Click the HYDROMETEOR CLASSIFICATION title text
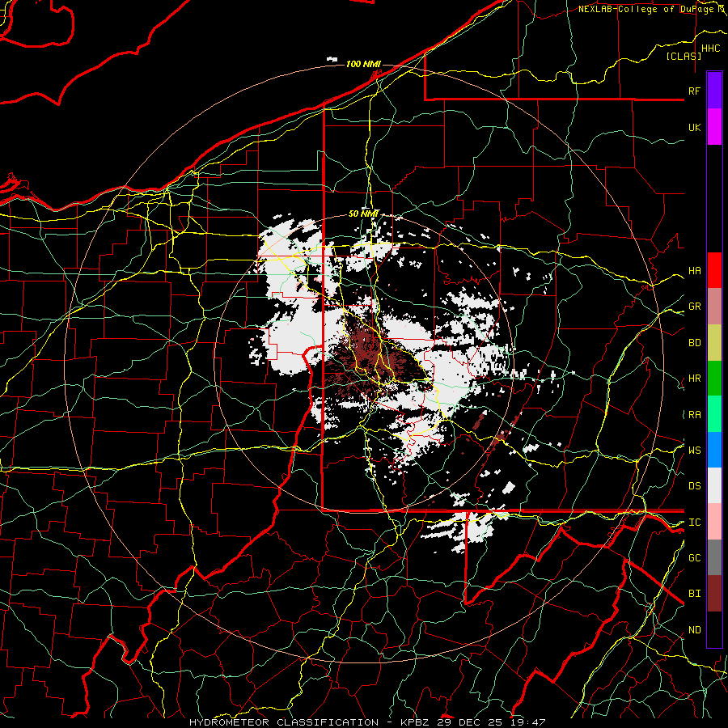Image resolution: width=728 pixels, height=728 pixels. (284, 722)
